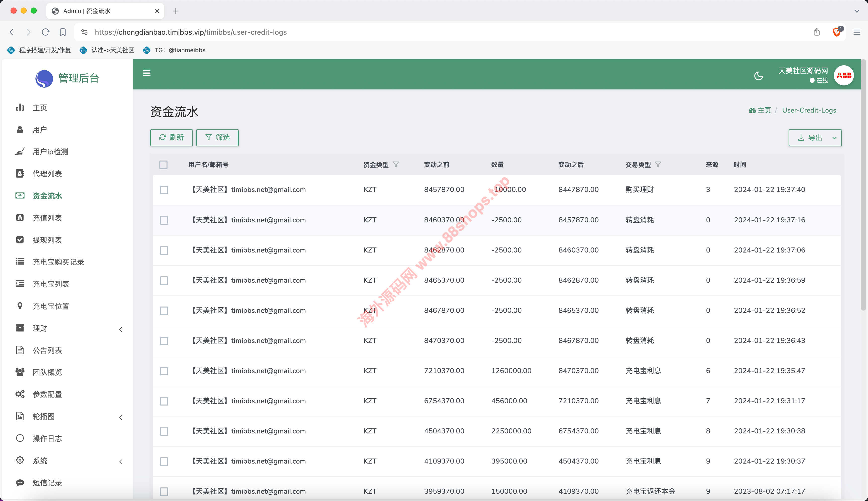Toggle the hamburger sidebar menu icon

(146, 73)
